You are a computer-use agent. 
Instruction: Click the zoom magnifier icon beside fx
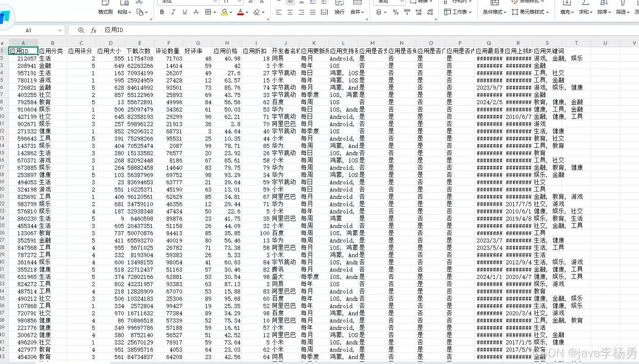click(x=81, y=30)
